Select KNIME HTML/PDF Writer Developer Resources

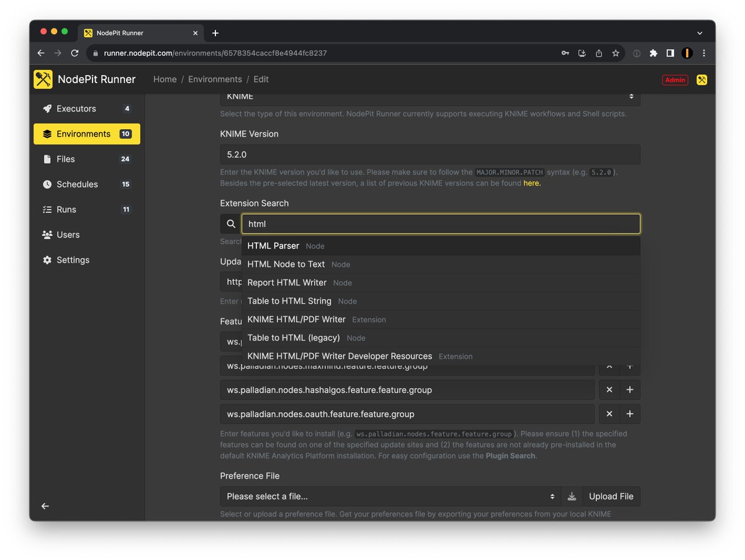pyautogui.click(x=441, y=356)
